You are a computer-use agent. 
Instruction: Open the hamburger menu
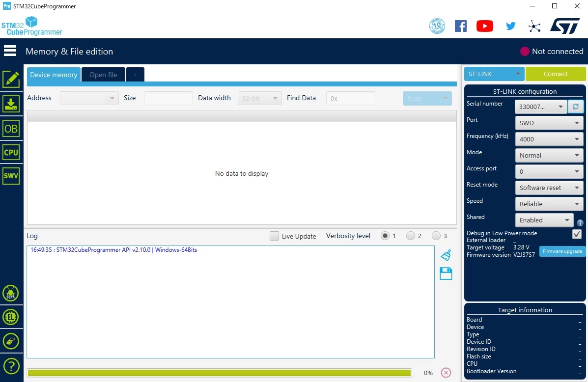10,51
